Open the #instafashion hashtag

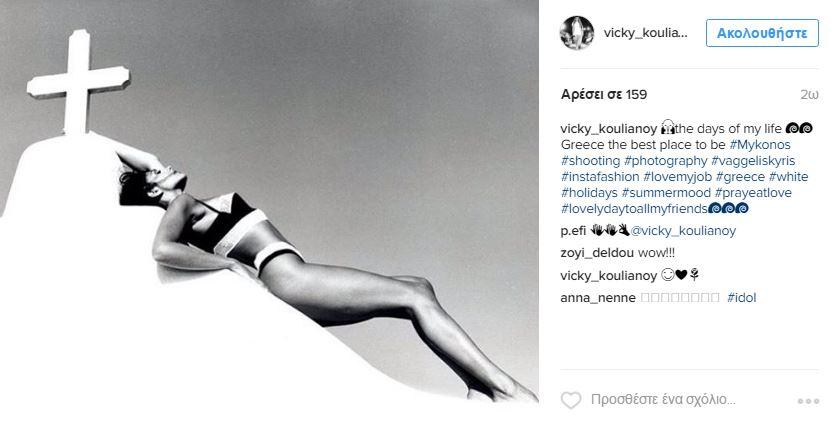(x=600, y=177)
